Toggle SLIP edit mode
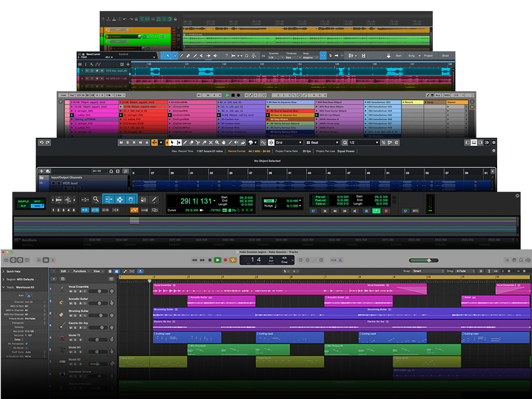 [x=22, y=206]
